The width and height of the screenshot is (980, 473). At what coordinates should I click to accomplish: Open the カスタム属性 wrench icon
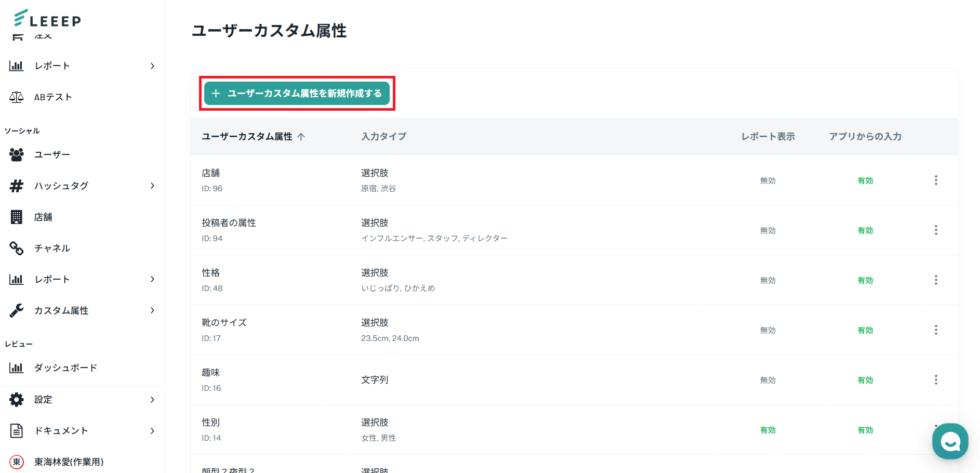[x=17, y=310]
